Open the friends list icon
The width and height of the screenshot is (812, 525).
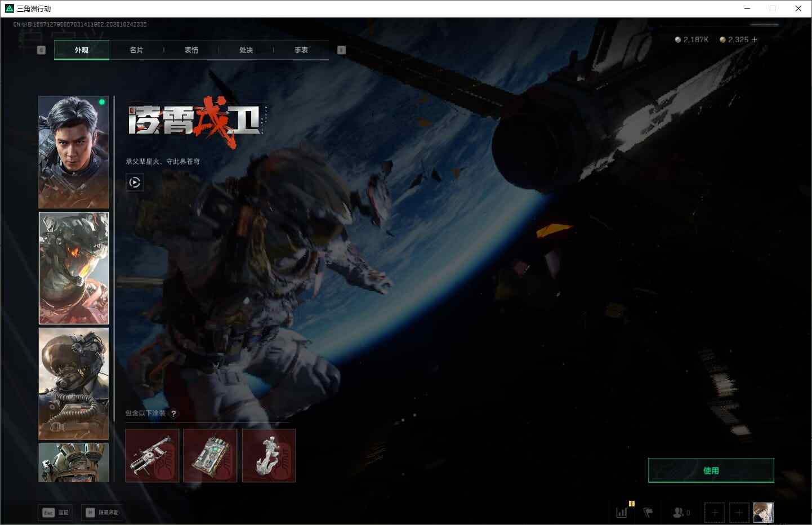point(681,513)
